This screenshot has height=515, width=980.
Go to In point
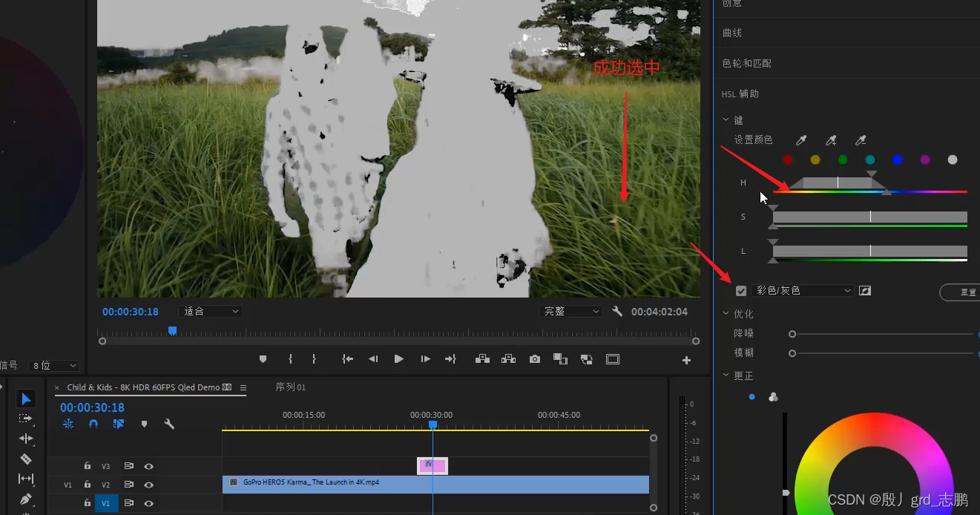point(347,359)
